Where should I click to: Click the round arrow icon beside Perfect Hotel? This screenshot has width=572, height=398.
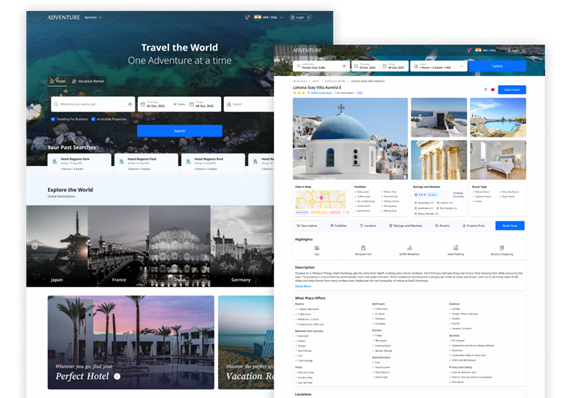click(117, 376)
